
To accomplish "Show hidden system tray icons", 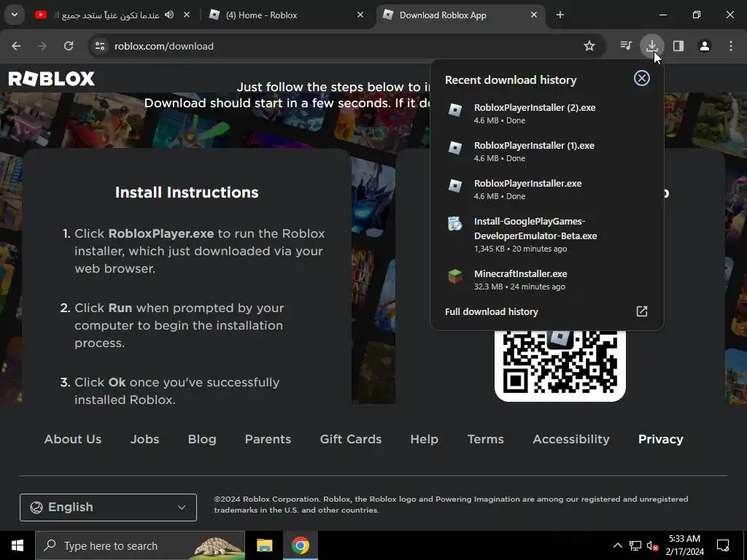I will (617, 545).
